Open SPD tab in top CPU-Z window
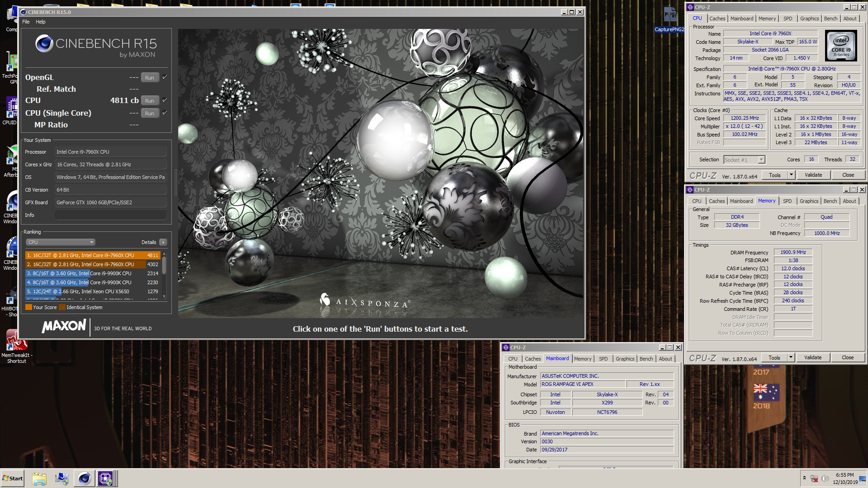This screenshot has height=488, width=868. (788, 19)
